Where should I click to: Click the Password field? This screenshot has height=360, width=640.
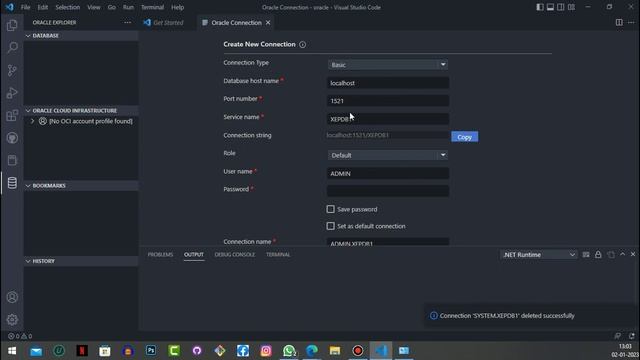pos(388,191)
